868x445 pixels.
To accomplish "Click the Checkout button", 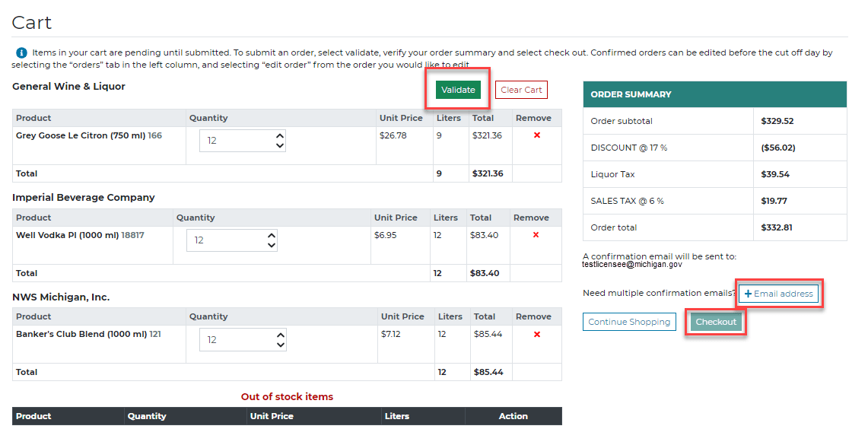I will (x=716, y=322).
